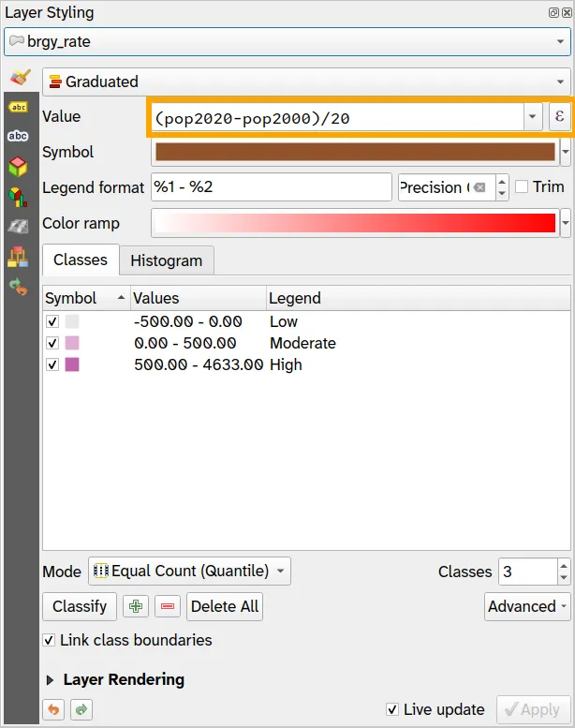Switch to the Histogram tab
Screen dimensions: 575x728
pyautogui.click(x=166, y=260)
